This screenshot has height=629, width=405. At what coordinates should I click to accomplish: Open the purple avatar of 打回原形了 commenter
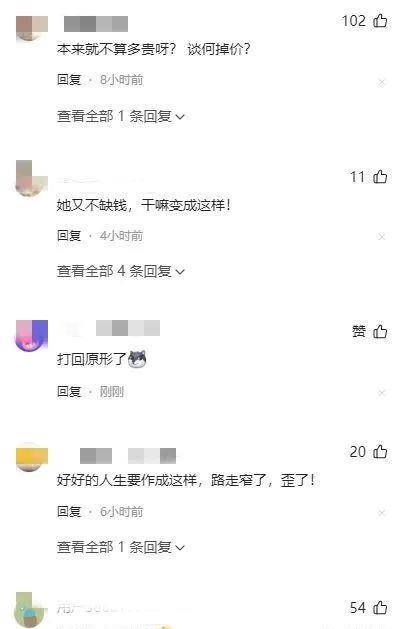[x=31, y=336]
